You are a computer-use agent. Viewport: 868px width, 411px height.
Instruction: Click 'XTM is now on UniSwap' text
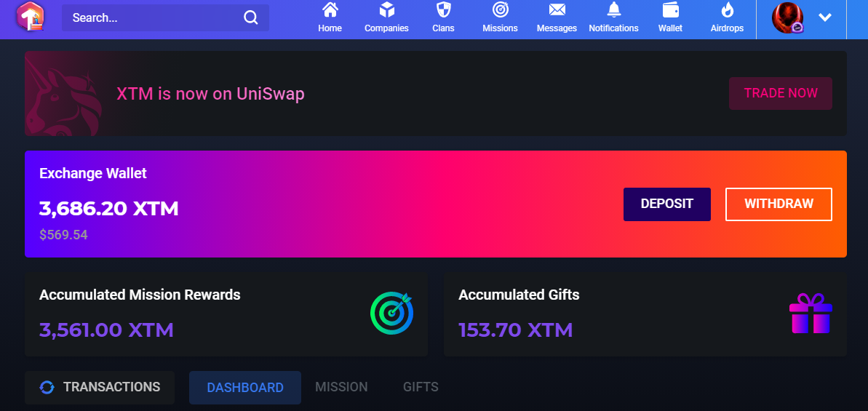(x=210, y=94)
